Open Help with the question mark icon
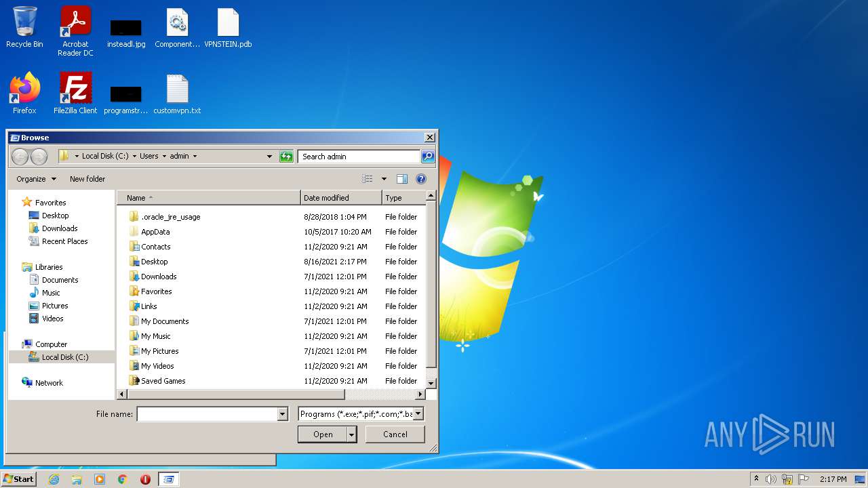The height and width of the screenshot is (488, 868). click(421, 179)
